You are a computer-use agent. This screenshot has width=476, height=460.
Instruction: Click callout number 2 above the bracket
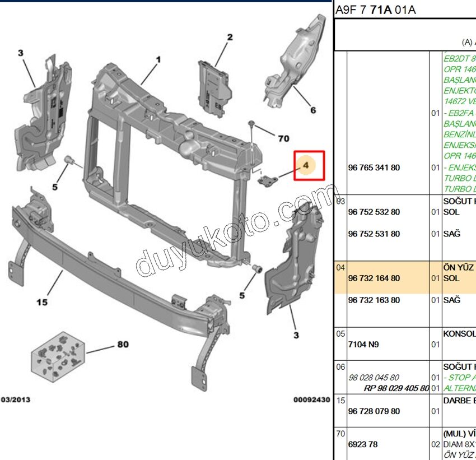click(230, 38)
